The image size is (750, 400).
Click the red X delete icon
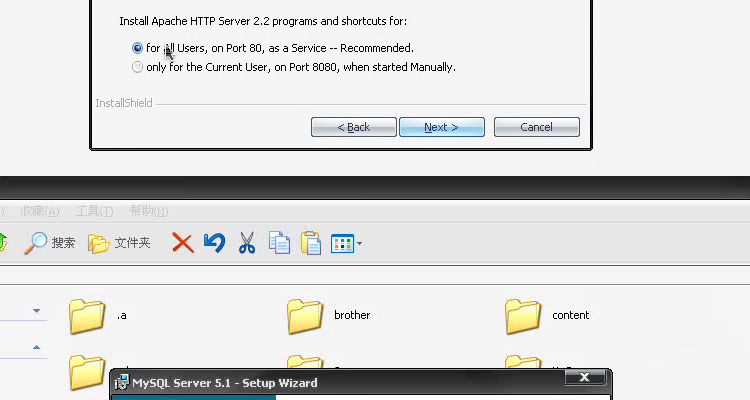[182, 243]
